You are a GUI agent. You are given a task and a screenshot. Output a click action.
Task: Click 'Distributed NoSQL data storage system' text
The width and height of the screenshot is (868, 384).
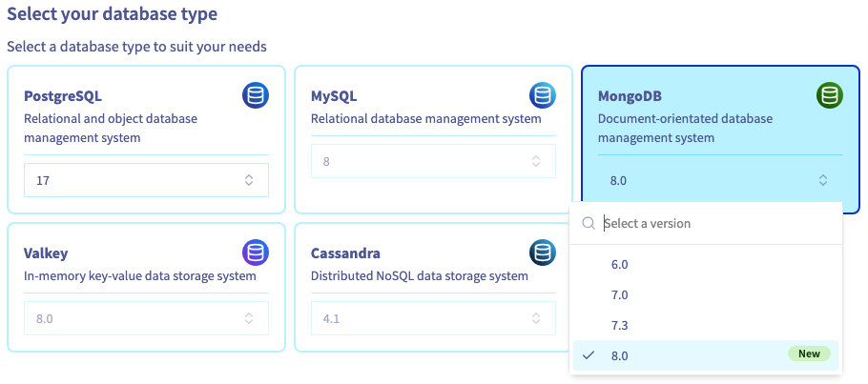420,275
